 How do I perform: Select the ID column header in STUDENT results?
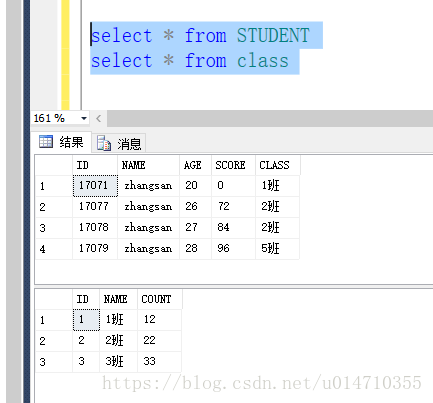coord(95,165)
